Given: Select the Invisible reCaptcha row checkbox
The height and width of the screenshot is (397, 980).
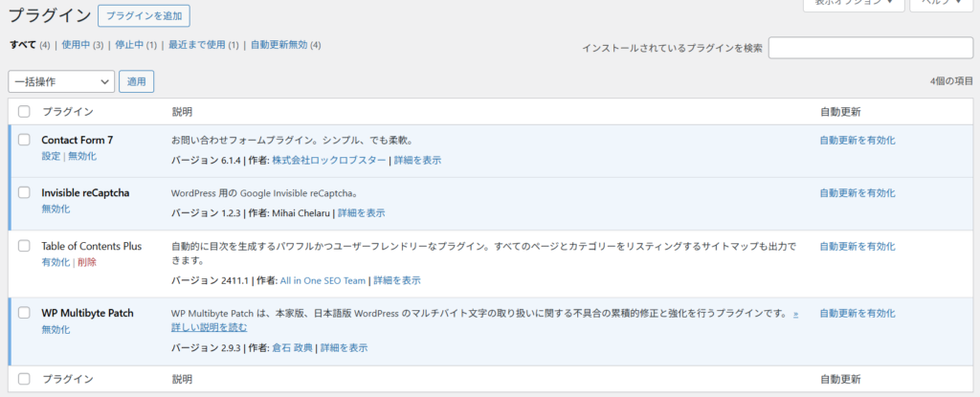Looking at the screenshot, I should click(x=24, y=192).
